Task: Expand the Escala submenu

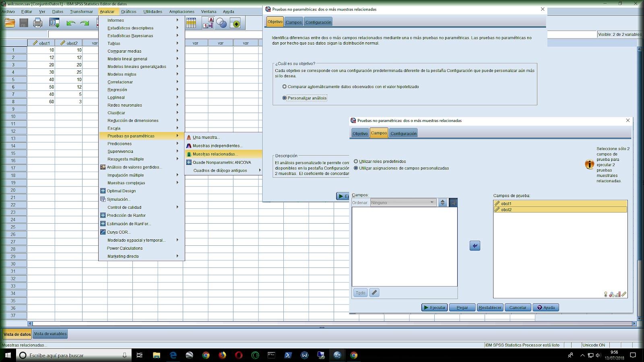Action: pos(142,128)
